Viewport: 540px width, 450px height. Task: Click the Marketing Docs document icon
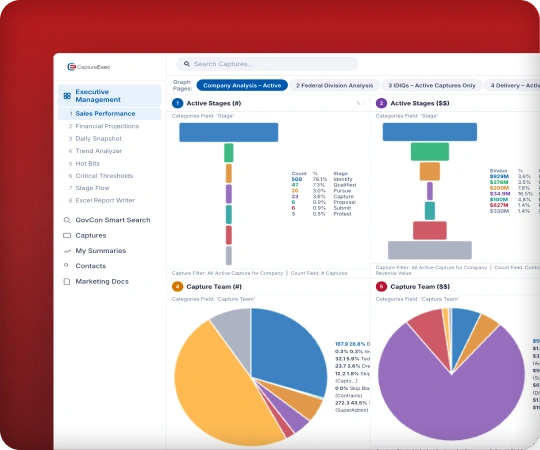click(67, 281)
